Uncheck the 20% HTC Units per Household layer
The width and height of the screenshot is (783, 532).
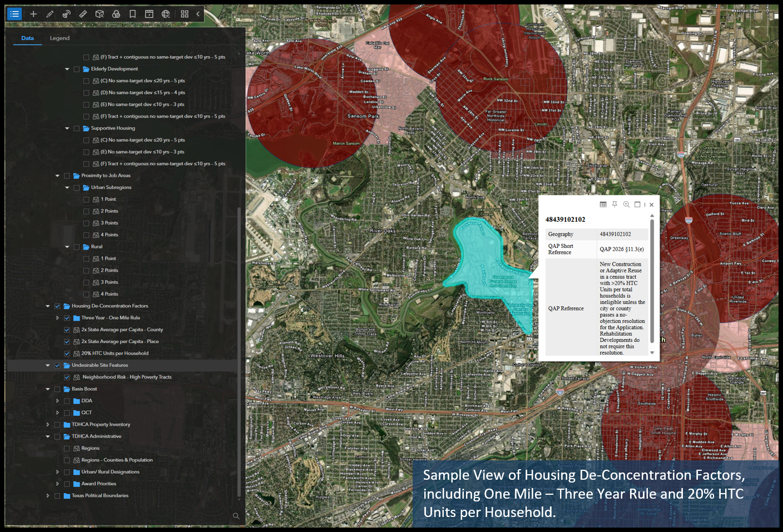(x=67, y=353)
